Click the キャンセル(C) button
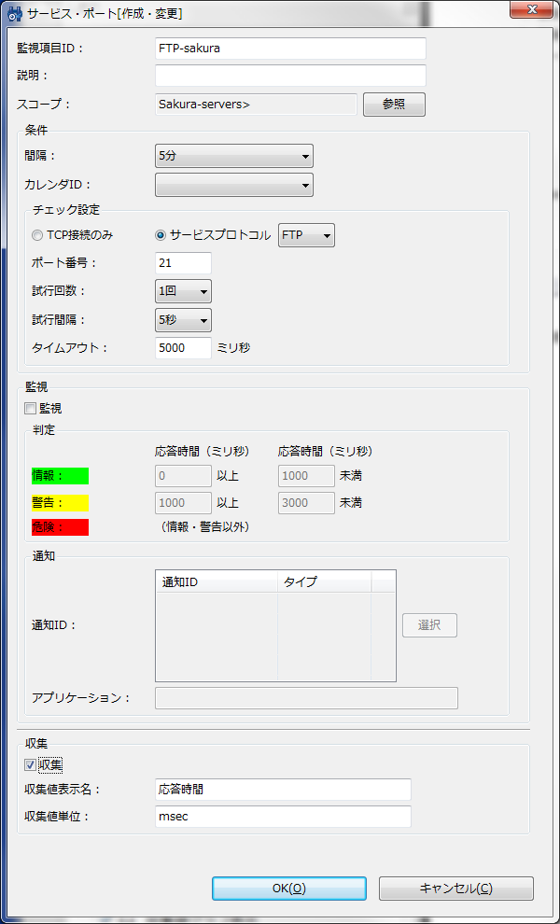This screenshot has height=924, width=560. pyautogui.click(x=455, y=889)
